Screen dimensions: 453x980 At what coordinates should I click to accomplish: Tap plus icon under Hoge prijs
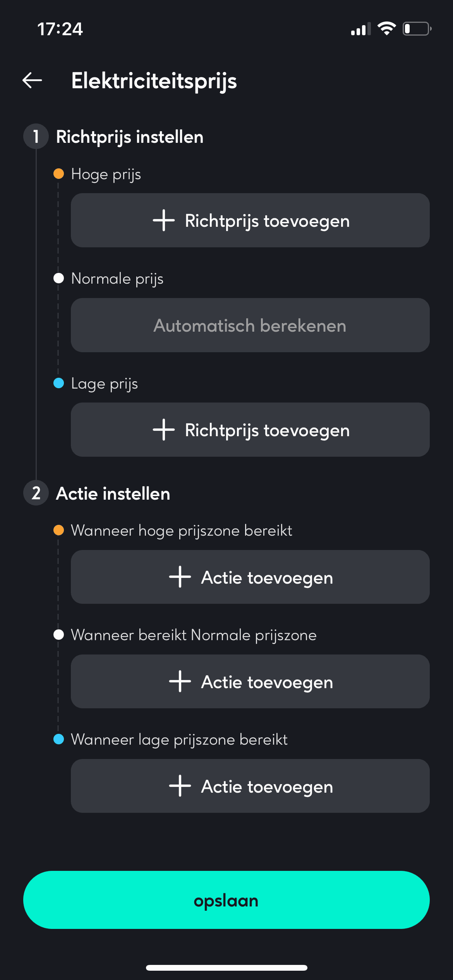[x=164, y=220]
